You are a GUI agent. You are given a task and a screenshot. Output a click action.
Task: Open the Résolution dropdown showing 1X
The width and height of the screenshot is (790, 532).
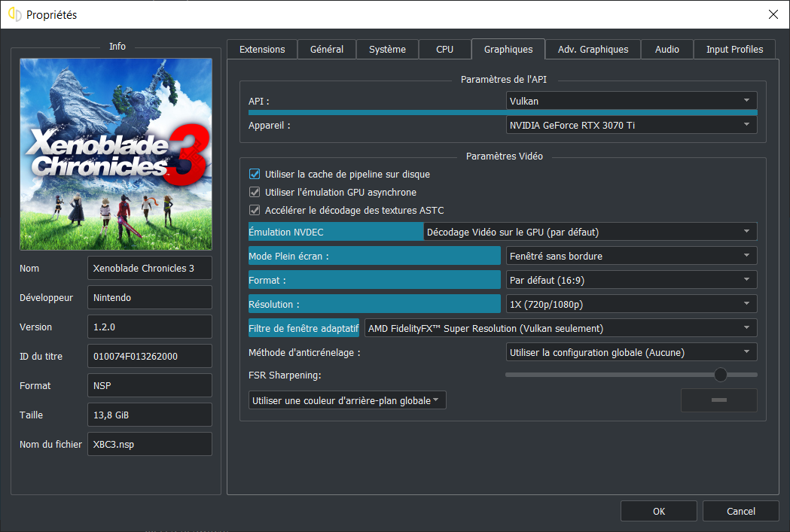[x=631, y=304]
